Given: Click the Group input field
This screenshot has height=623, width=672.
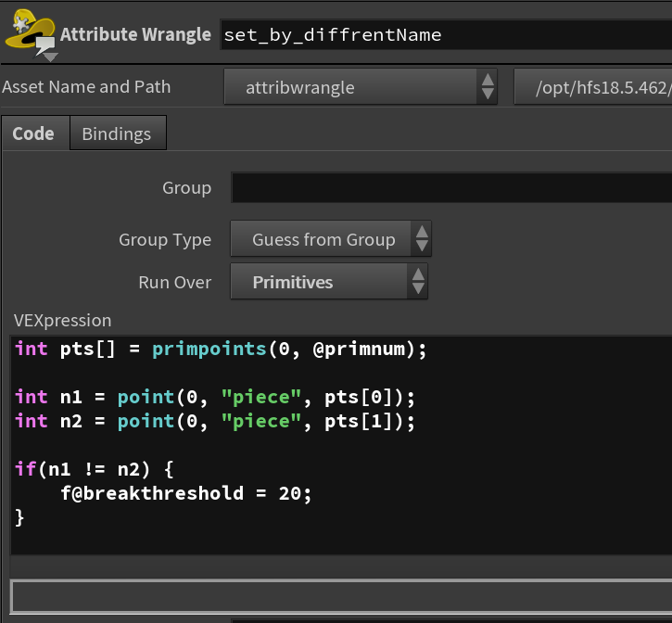Looking at the screenshot, I should (x=451, y=188).
